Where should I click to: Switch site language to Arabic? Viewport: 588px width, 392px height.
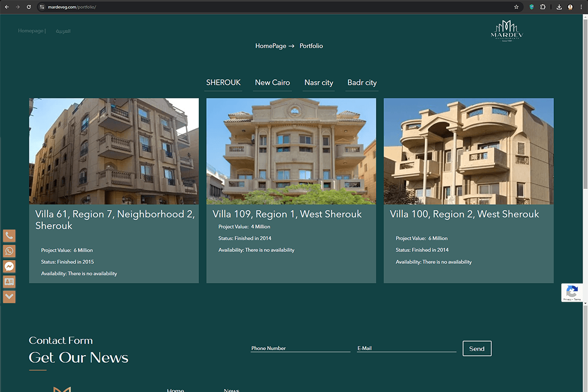(x=63, y=31)
